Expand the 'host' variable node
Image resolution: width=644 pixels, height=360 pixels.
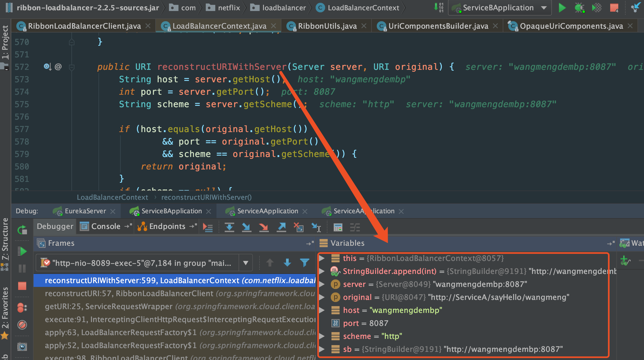click(322, 310)
